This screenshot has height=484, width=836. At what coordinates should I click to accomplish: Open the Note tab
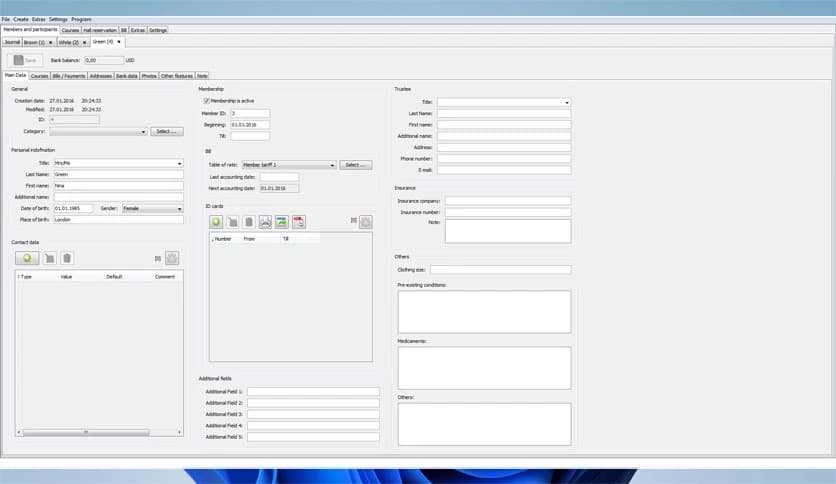tap(203, 76)
